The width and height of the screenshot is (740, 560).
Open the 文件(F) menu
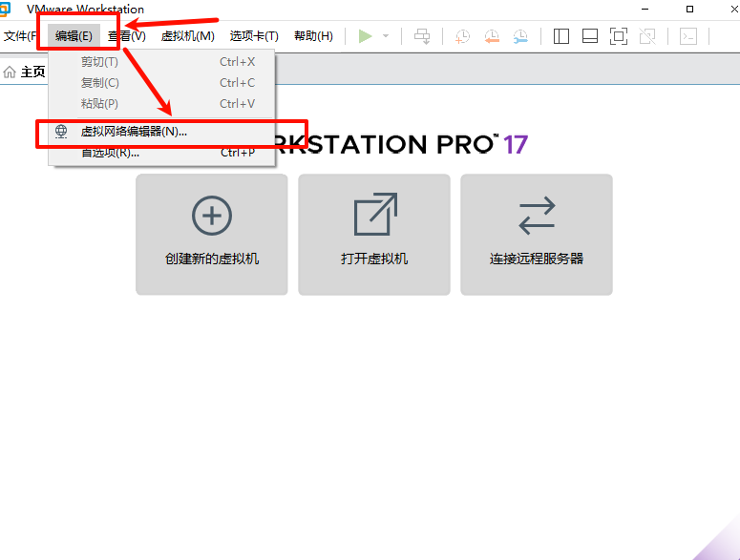coord(20,36)
